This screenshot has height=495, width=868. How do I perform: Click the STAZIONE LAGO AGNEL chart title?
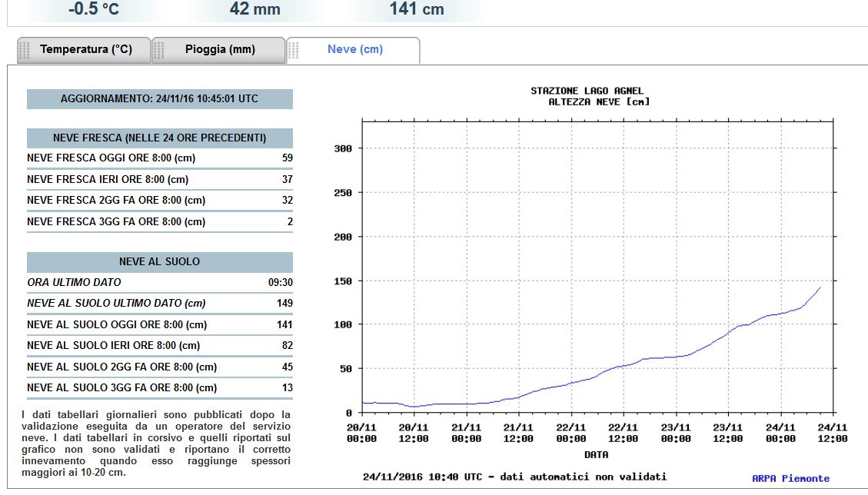pos(587,91)
